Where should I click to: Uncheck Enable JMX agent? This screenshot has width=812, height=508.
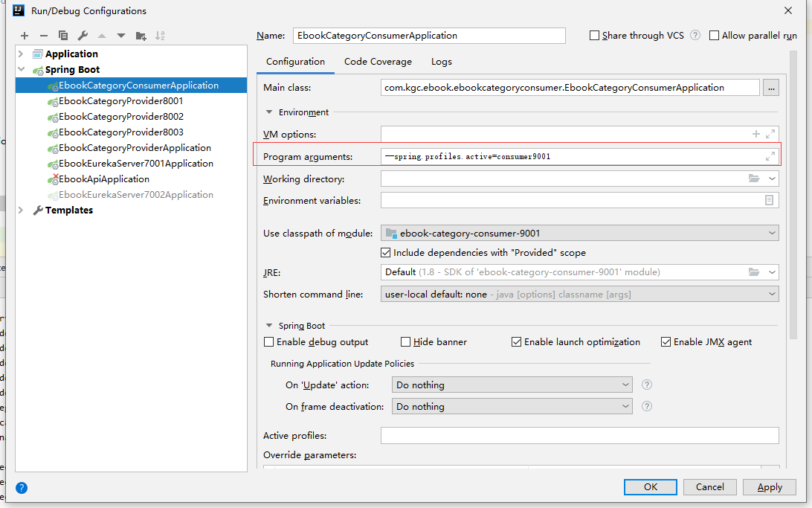click(x=666, y=342)
